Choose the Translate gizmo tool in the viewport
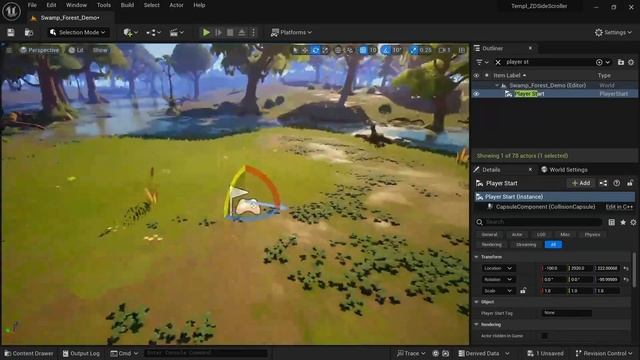 click(305, 50)
